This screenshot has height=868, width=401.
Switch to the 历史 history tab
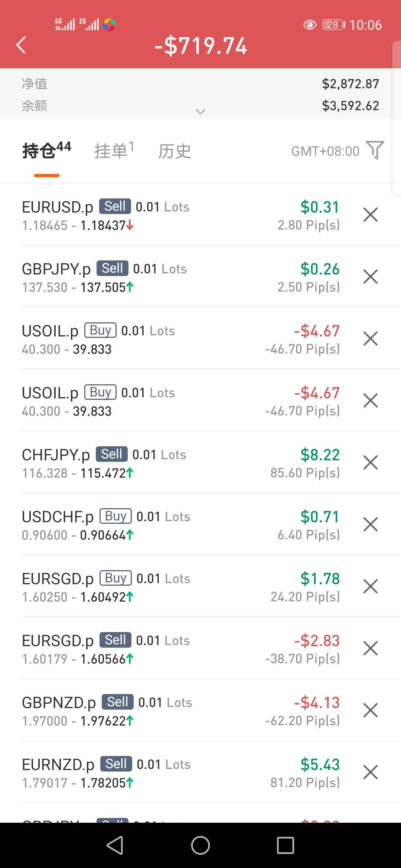[x=175, y=151]
